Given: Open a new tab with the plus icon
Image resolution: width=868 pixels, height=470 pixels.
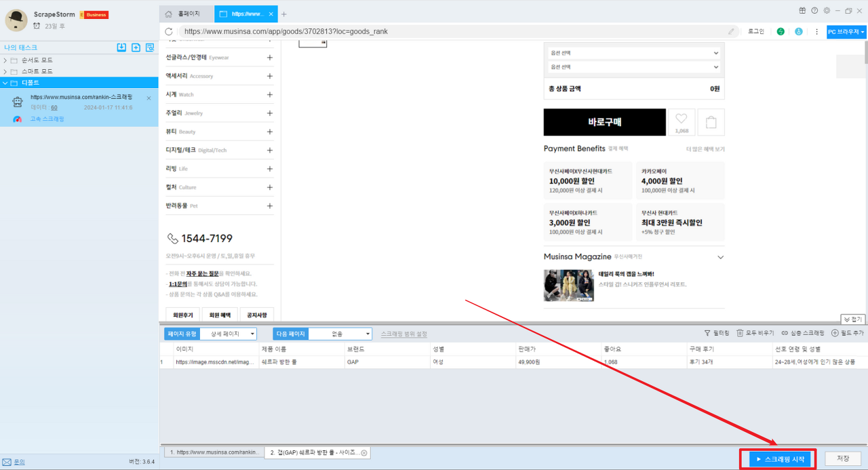Looking at the screenshot, I should pyautogui.click(x=284, y=14).
